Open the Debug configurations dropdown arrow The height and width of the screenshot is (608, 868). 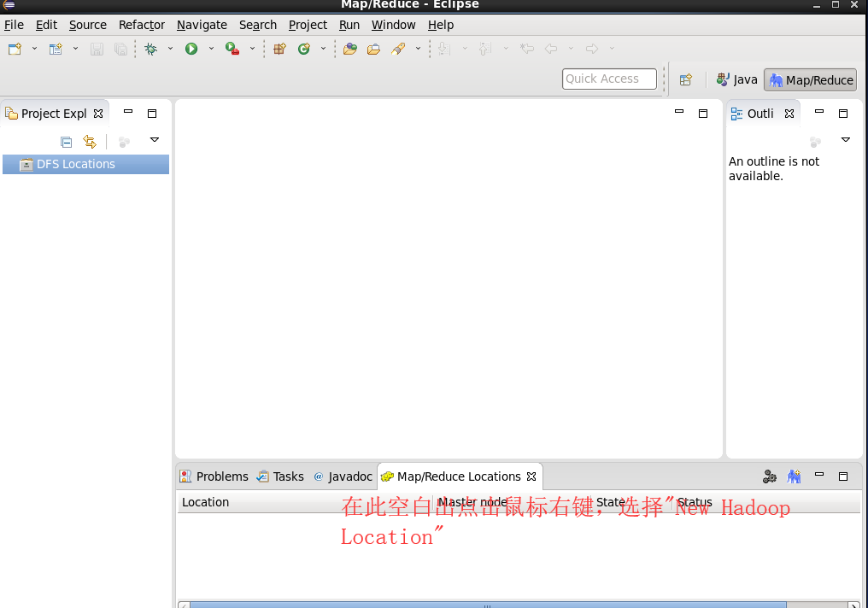pos(170,49)
